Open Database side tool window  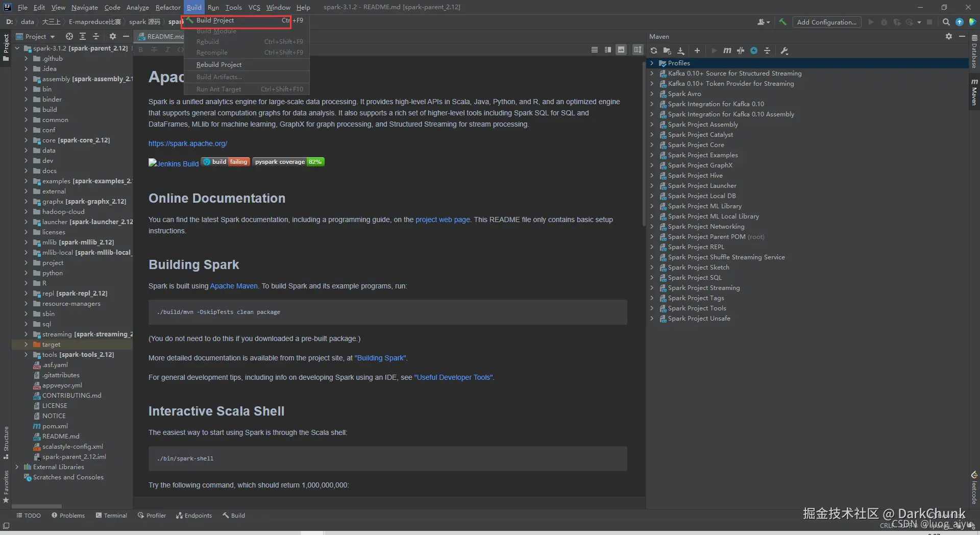click(974, 52)
